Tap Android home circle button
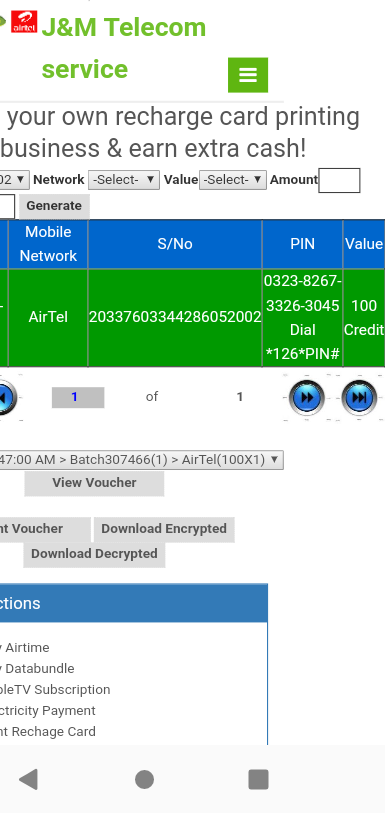Image resolution: width=385 pixels, height=813 pixels. 144,779
